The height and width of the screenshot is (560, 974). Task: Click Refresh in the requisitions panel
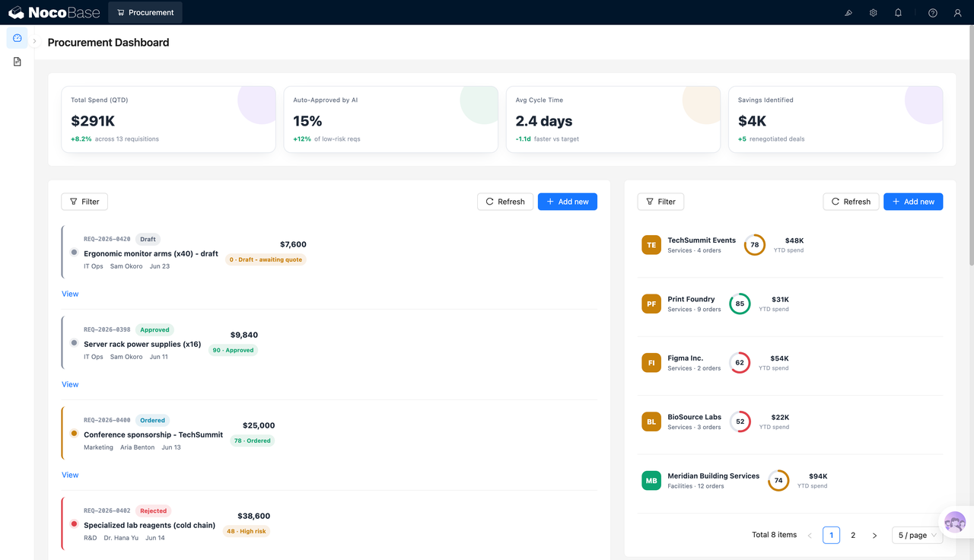pos(505,202)
